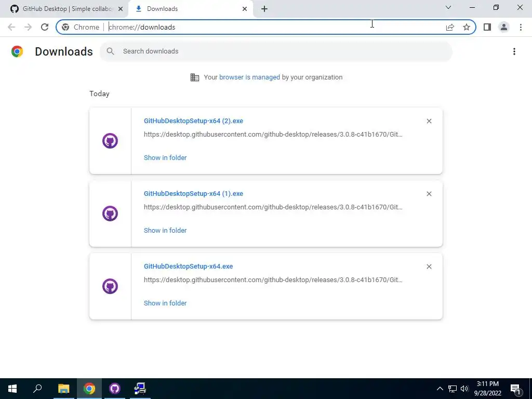Screen dimensions: 532x399
Task: Open GitHubDesktopSetup-x64.exe file link
Action: (188, 267)
